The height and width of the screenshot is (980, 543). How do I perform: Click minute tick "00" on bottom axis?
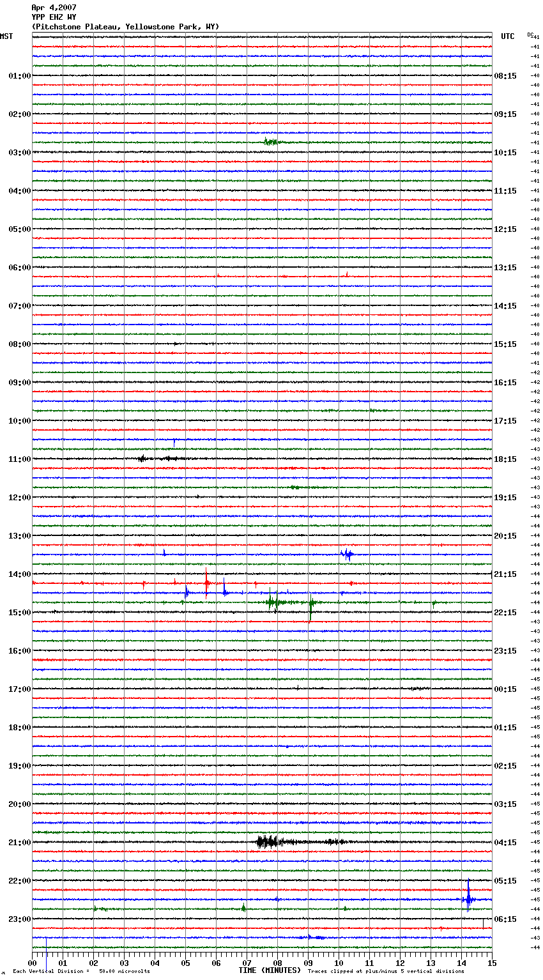[33, 963]
